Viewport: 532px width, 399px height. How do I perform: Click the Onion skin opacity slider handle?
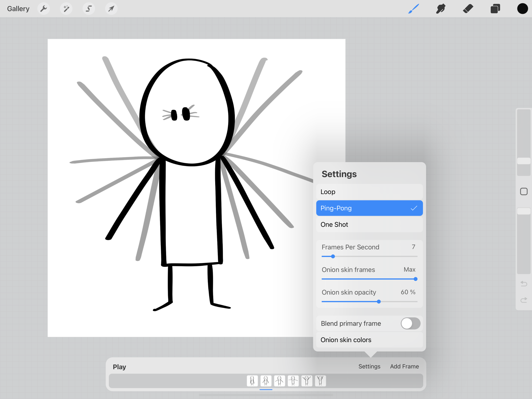pos(379,301)
